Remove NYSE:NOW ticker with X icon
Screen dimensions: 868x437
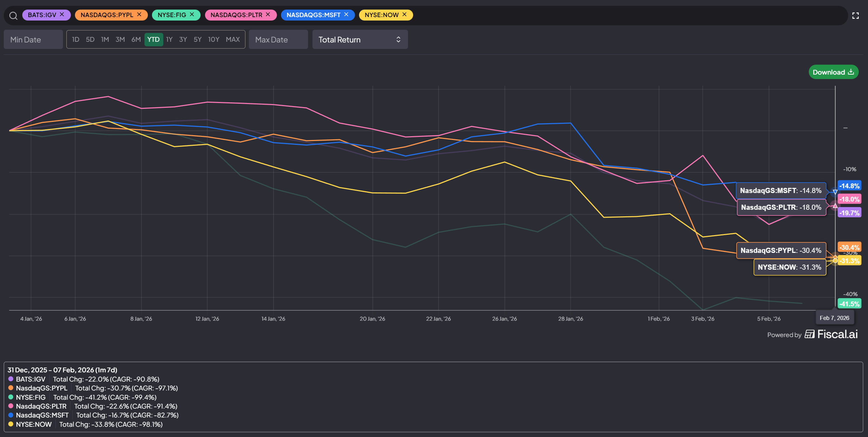click(405, 14)
